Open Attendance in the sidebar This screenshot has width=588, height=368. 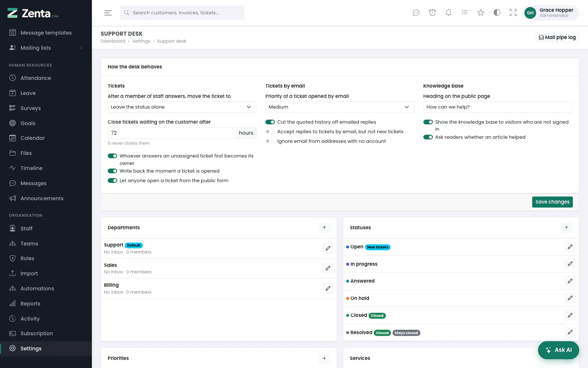46,78
